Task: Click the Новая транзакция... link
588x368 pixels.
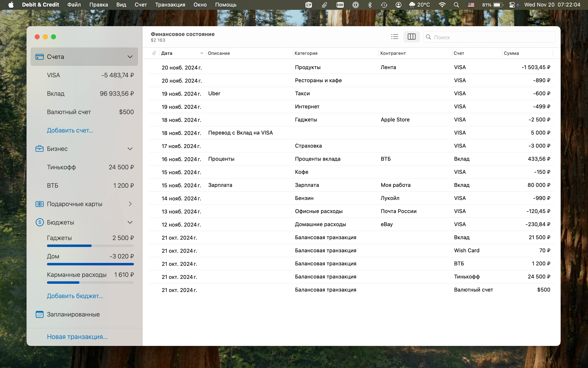Action: pyautogui.click(x=77, y=337)
